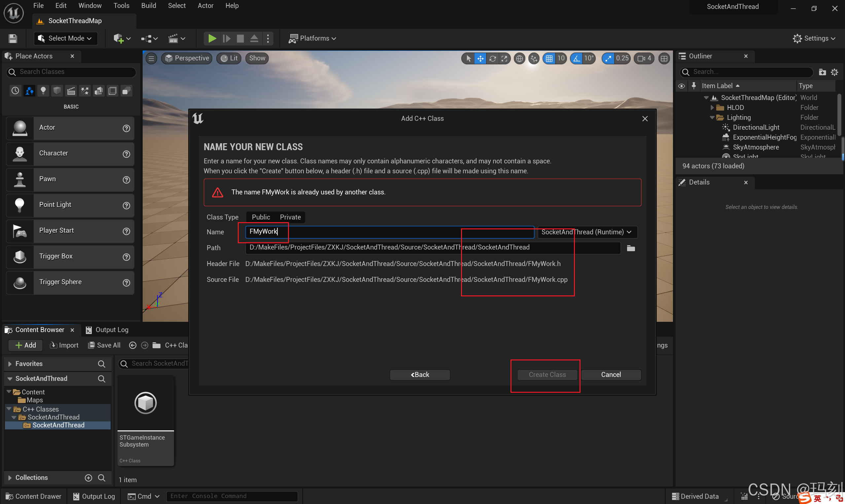Toggle rotation angle snapping

577,58
